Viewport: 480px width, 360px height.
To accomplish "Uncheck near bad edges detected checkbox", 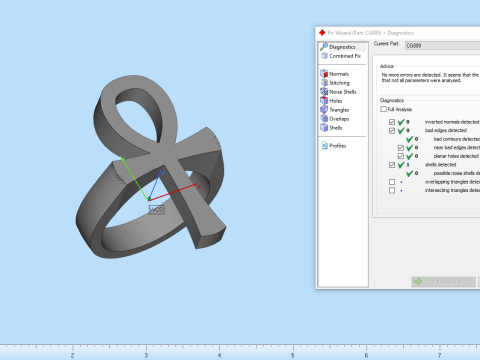I will [401, 147].
